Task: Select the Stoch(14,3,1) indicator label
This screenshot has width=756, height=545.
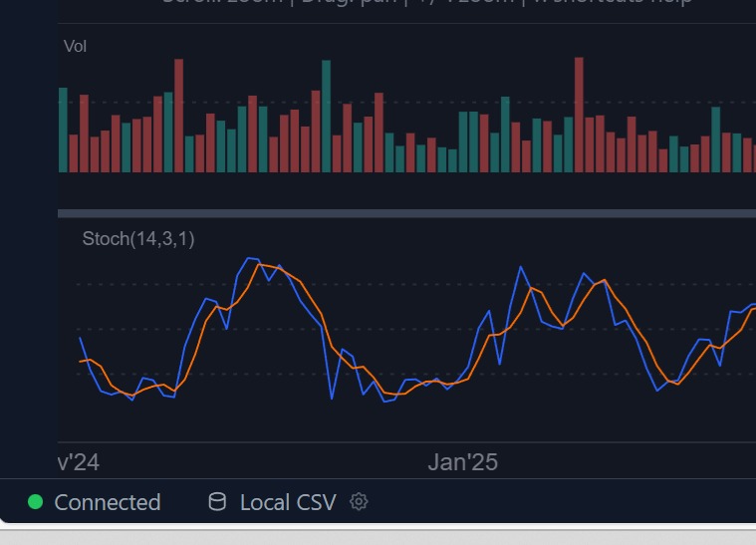Action: 138,239
